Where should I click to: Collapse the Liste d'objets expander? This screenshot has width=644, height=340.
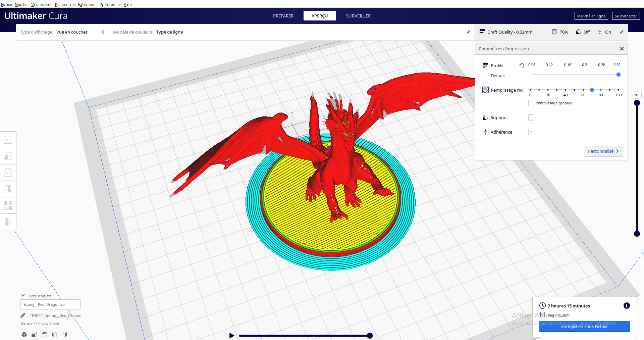point(23,296)
